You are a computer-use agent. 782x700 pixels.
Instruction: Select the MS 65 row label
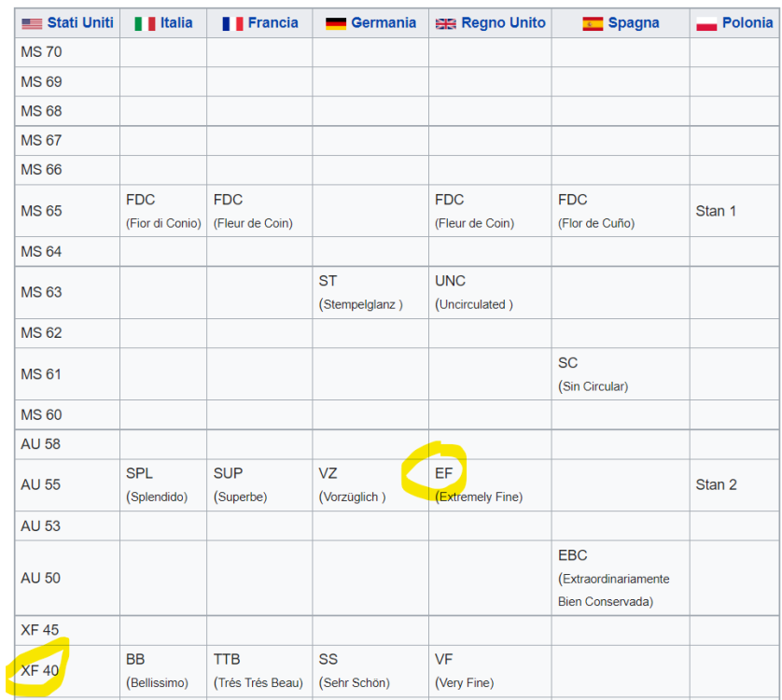tap(41, 211)
